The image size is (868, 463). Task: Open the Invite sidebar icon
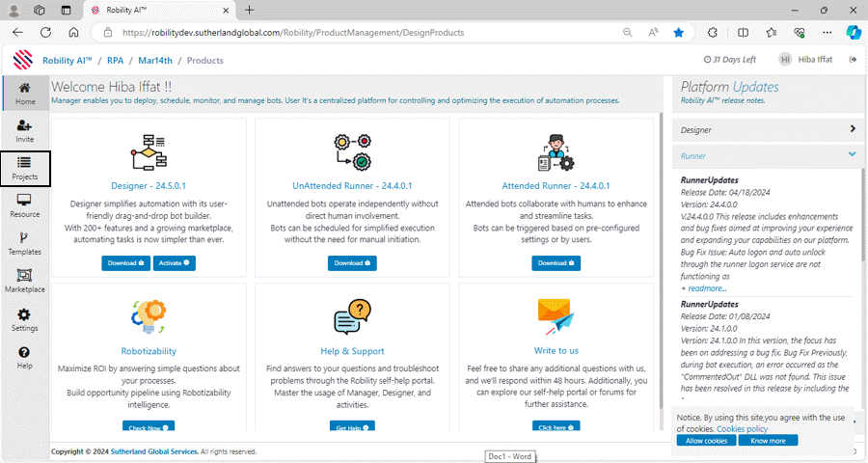tap(24, 131)
